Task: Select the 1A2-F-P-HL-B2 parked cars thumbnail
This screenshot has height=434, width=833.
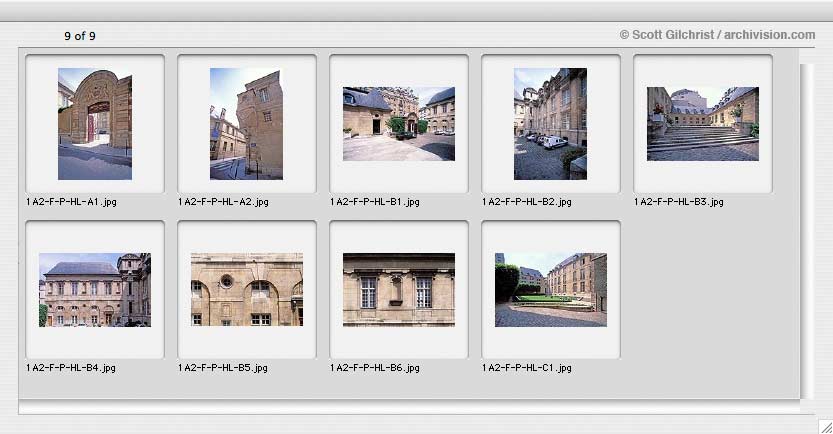Action: [550, 124]
